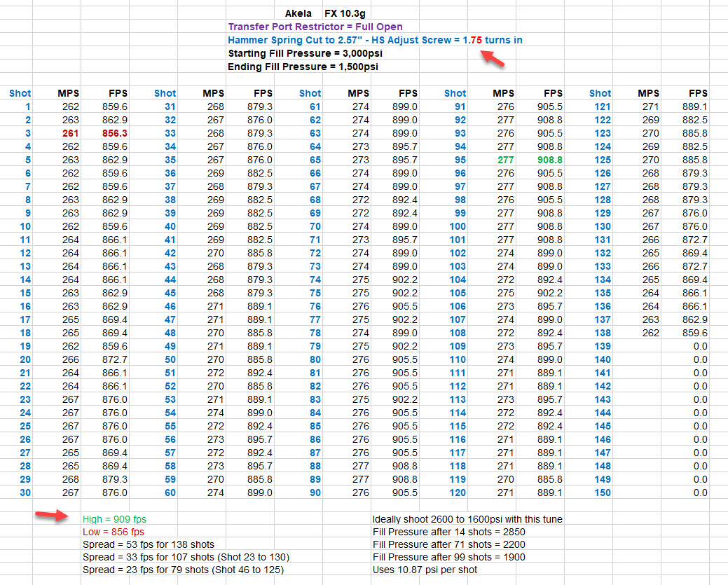Select 'Uses 10.87 psi per shot' cell
The width and height of the screenshot is (728, 585).
(425, 569)
